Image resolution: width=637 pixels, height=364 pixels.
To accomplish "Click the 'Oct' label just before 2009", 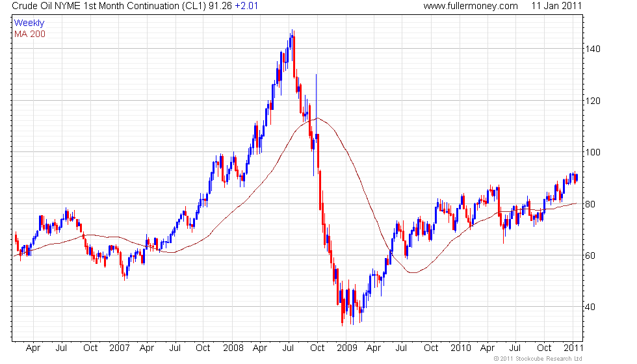I will pos(317,348).
